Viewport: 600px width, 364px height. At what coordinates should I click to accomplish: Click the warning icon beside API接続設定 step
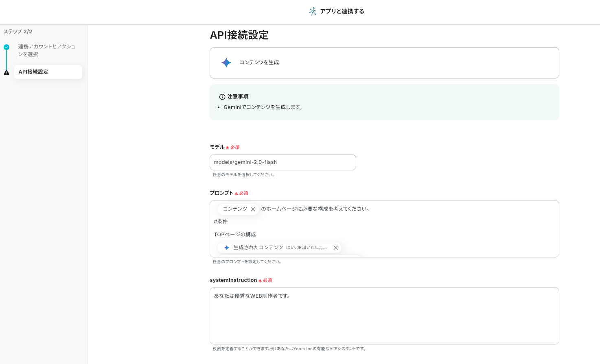pyautogui.click(x=7, y=73)
